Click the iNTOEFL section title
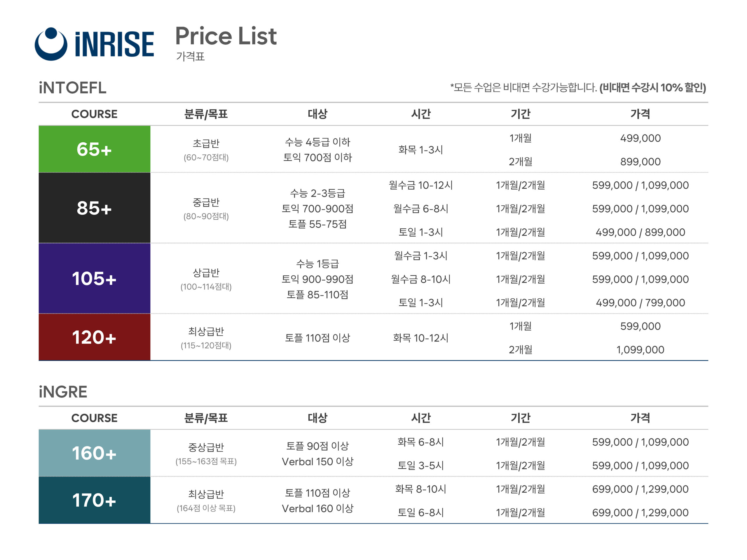This screenshot has height=560, width=747. 73,88
